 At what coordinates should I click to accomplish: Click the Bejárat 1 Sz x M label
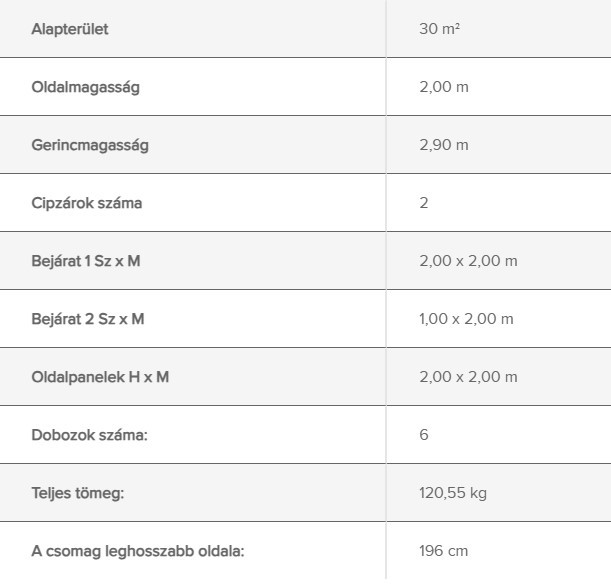pos(86,261)
